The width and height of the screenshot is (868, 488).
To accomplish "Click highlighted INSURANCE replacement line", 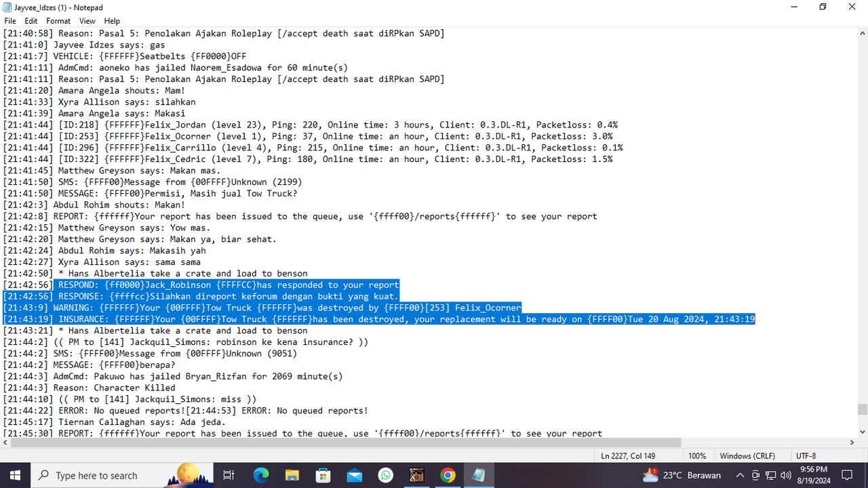I will (379, 319).
